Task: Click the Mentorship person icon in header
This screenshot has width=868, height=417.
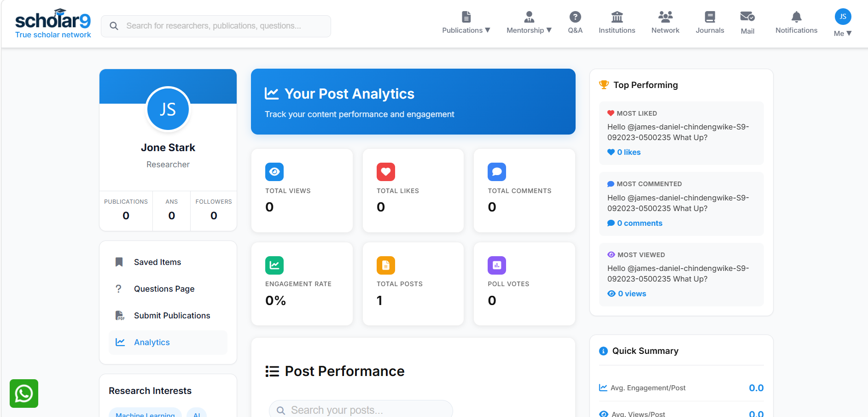Action: [529, 17]
